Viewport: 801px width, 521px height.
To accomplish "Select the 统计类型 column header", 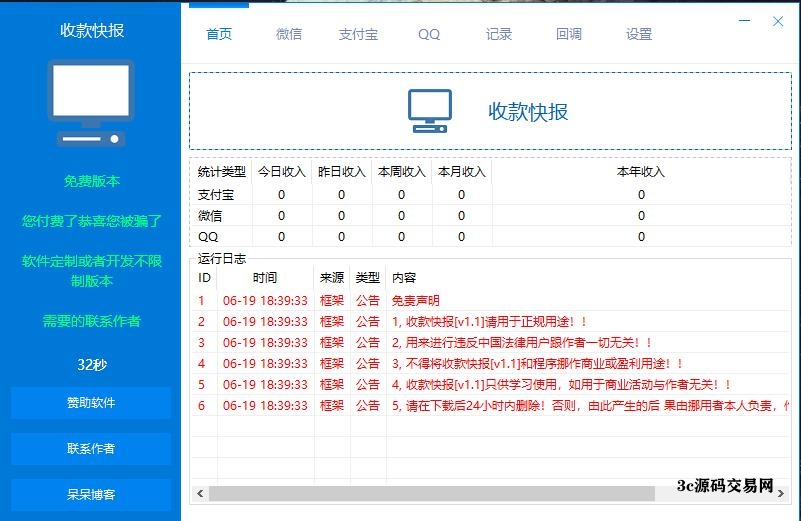I will click(222, 172).
